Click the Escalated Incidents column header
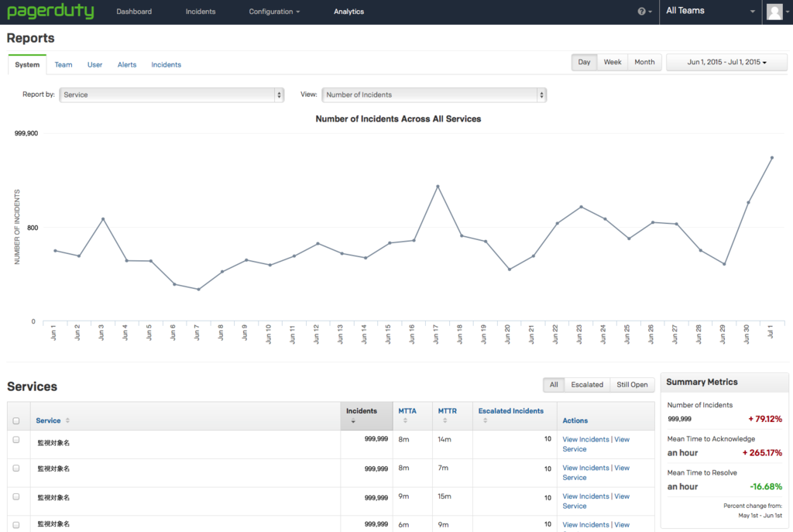The image size is (793, 532). 511,411
